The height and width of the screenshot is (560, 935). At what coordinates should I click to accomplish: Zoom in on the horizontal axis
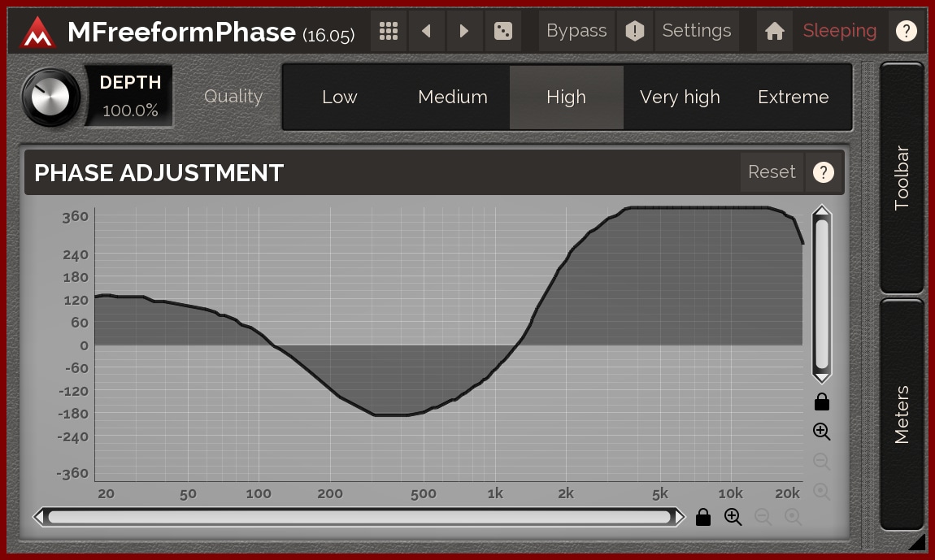(x=733, y=517)
